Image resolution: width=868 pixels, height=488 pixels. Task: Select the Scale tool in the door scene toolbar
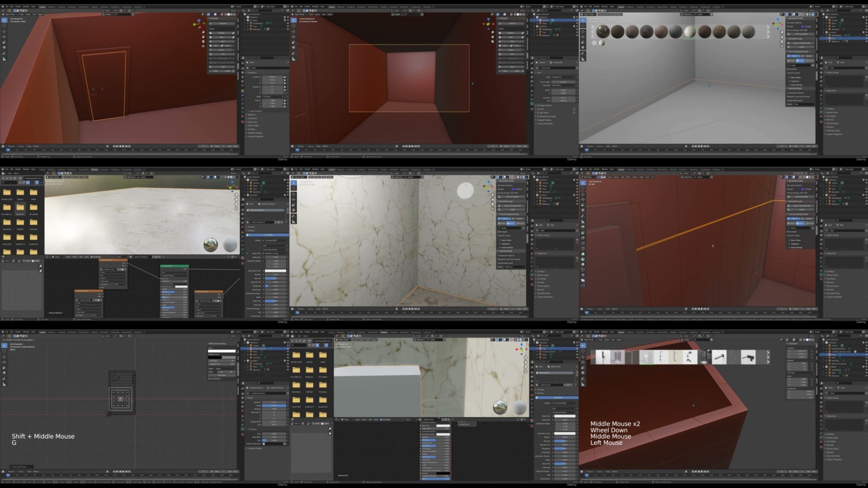click(4, 42)
